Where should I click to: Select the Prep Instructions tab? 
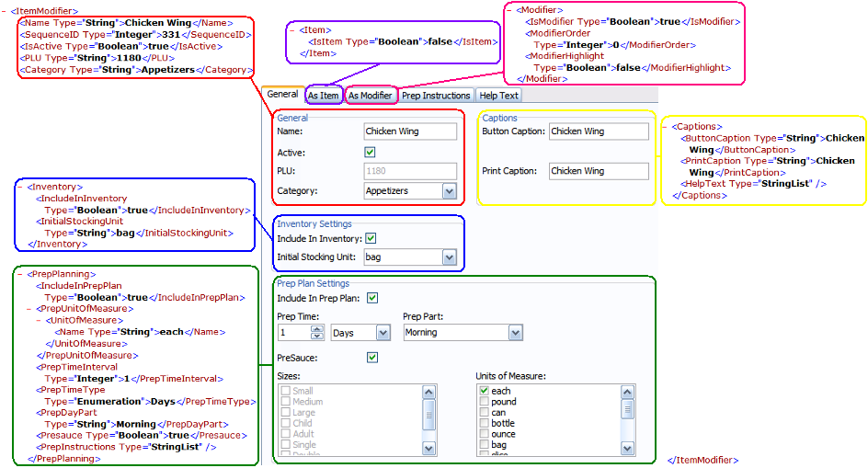tap(436, 95)
